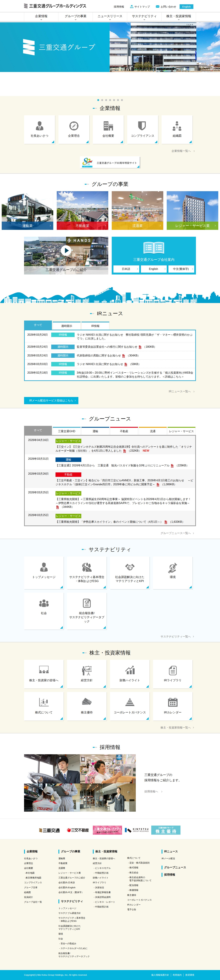Open 株主・投資家の皆様へ icon card

tap(44, 674)
